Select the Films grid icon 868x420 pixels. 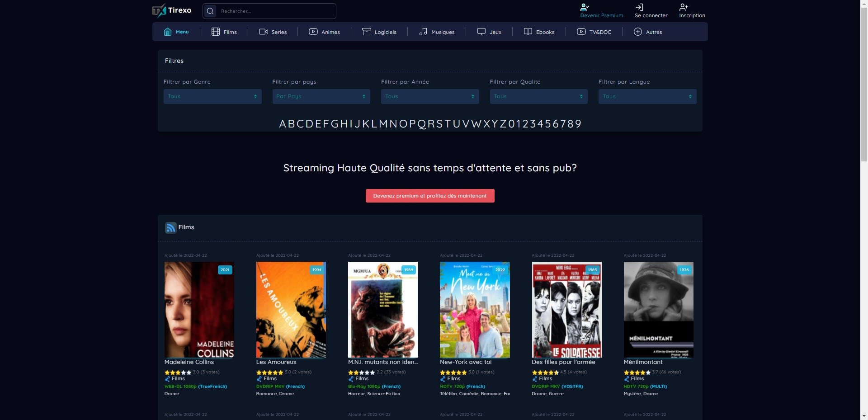(x=215, y=32)
